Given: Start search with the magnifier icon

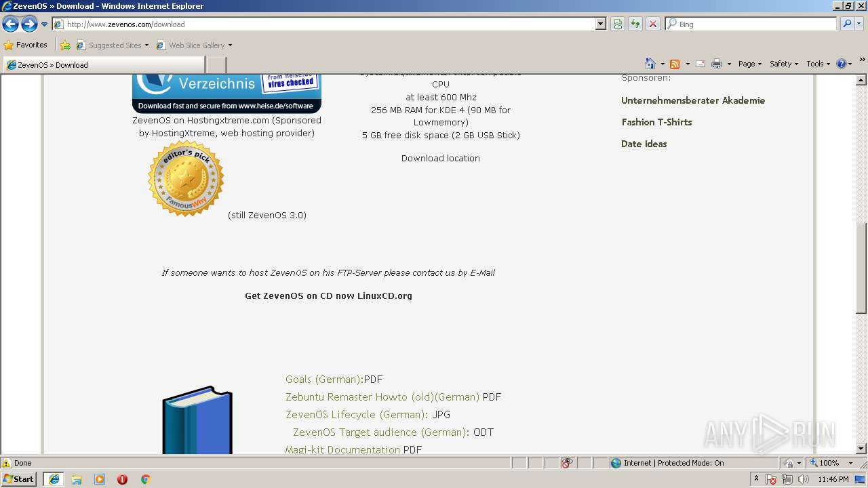Looking at the screenshot, I should click(x=847, y=24).
